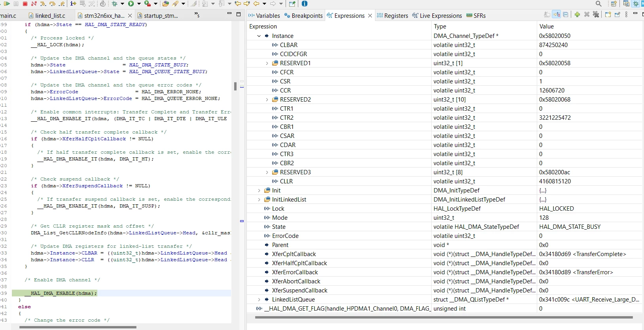
Task: Select the State expression row
Action: 445,227
